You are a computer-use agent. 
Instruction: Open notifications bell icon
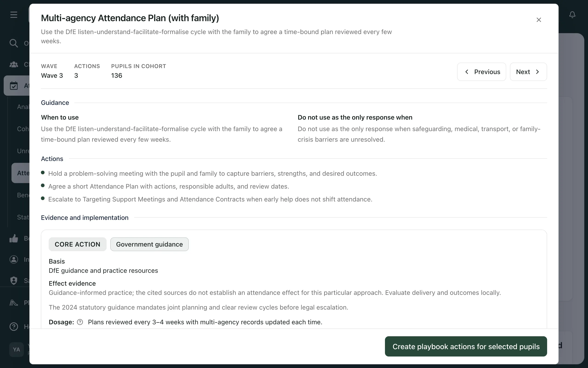pyautogui.click(x=572, y=15)
